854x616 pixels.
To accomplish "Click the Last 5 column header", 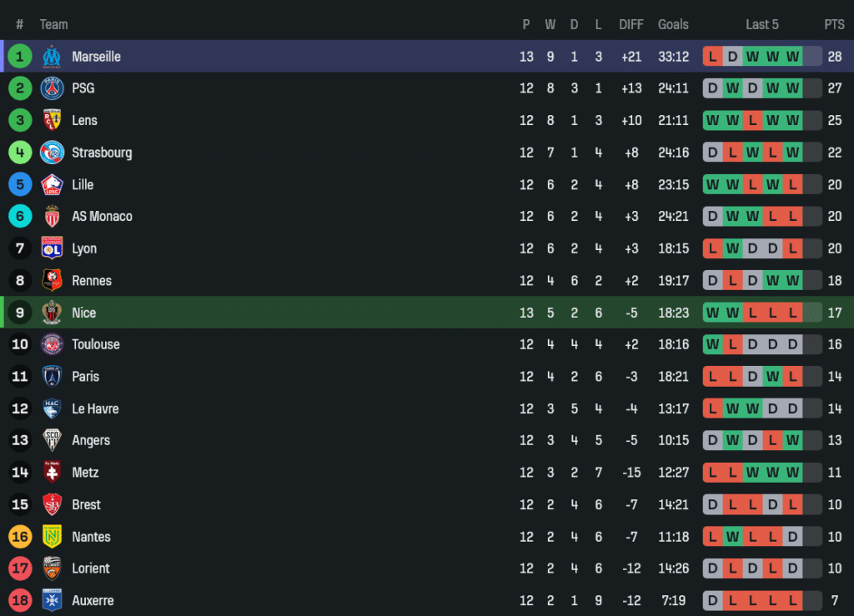I will [x=761, y=24].
